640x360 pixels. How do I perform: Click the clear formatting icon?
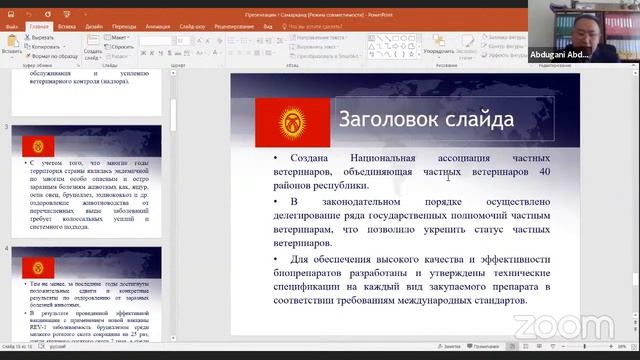[x=220, y=41]
